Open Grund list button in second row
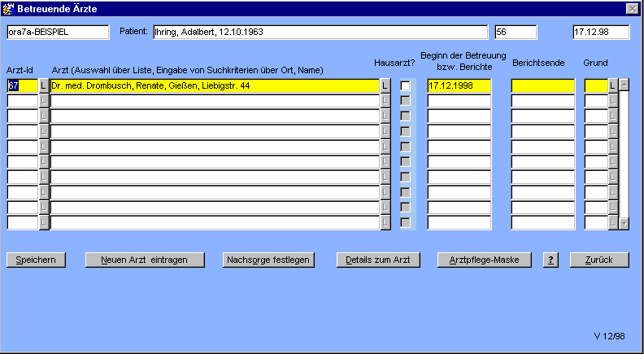Viewport: 644px width, 354px height. pos(613,101)
